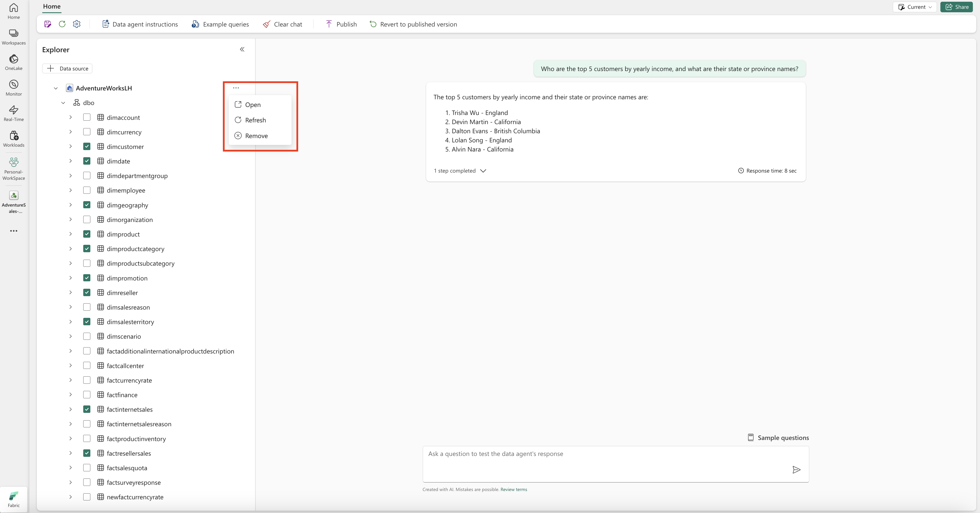This screenshot has height=513, width=980.
Task: Collapse the AdventureWorksLH tree node
Action: pos(56,88)
